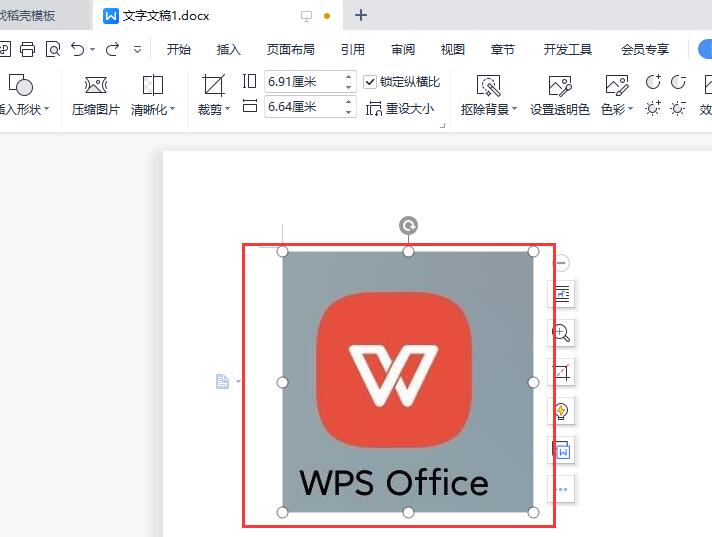Screen dimensions: 712x537
Task: Open the 开发工具 tab
Action: (568, 49)
